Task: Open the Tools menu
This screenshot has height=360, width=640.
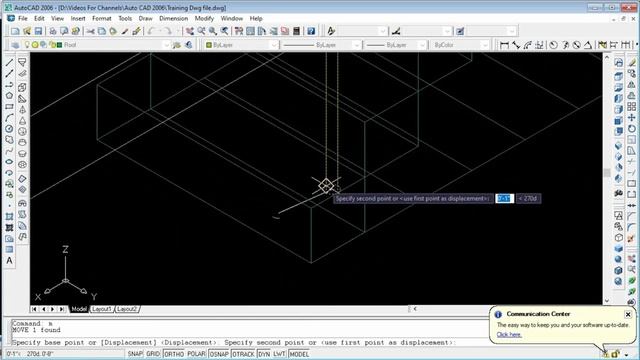Action: pos(125,18)
